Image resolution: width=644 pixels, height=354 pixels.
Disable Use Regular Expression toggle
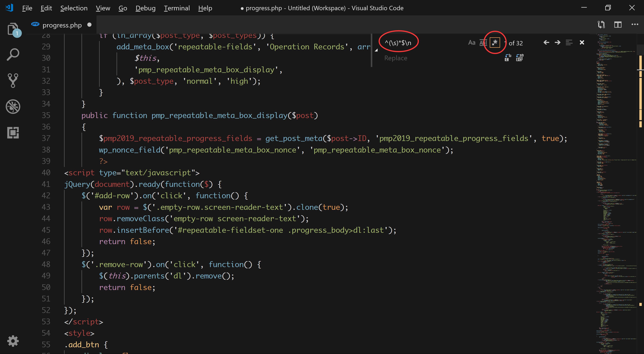(495, 43)
